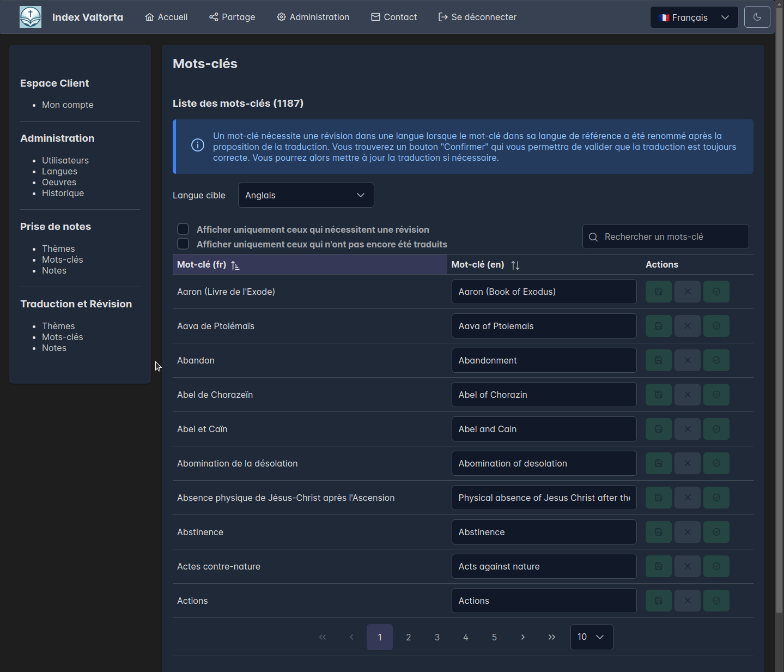Screen dimensions: 784x672
Task: Open the Partage menu item
Action: [x=232, y=17]
